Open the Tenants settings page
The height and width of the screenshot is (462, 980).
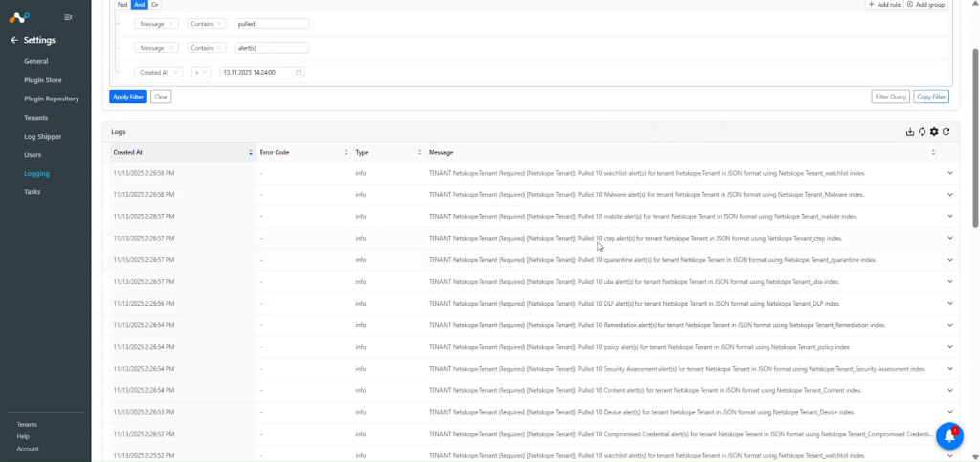(35, 118)
